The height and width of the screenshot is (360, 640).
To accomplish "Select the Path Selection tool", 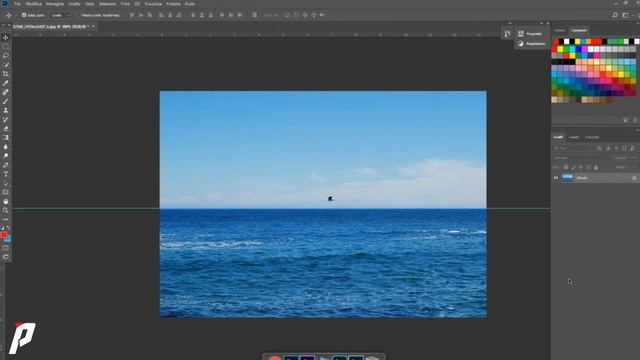I will pyautogui.click(x=5, y=183).
